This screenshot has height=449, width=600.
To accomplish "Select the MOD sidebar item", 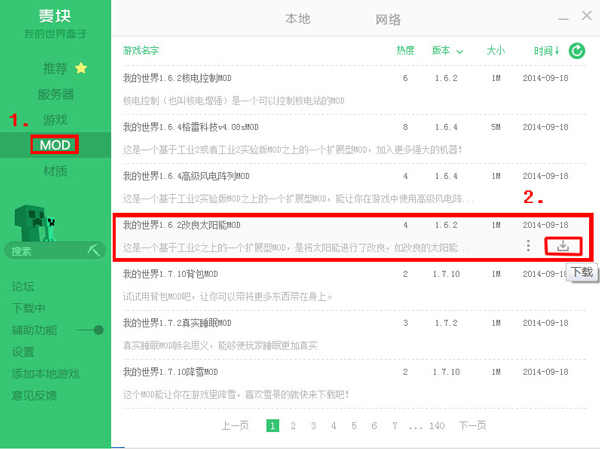I will tap(55, 145).
